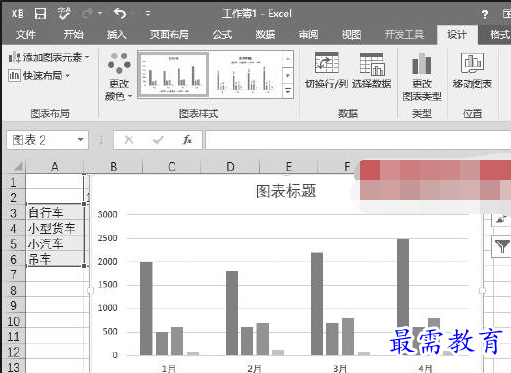Switch to the 格式 chart tools tab
The image size is (511, 373).
pyautogui.click(x=499, y=34)
